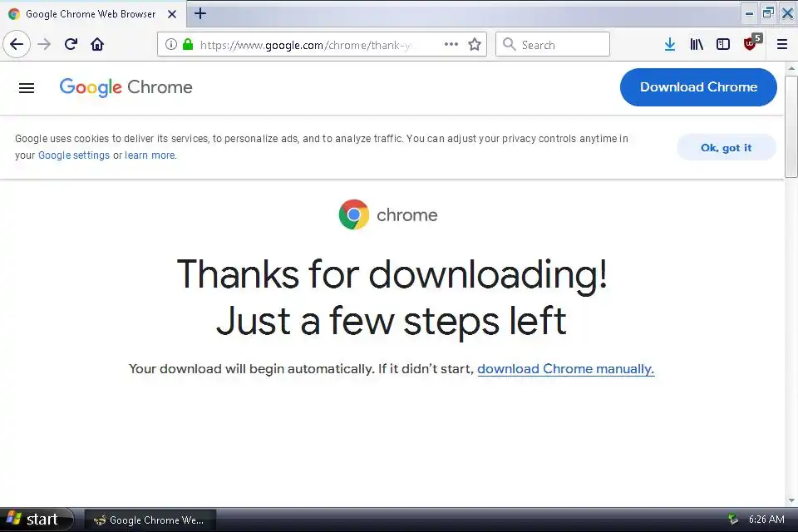Restore down the browser window
The width and height of the screenshot is (798, 532).
(768, 12)
